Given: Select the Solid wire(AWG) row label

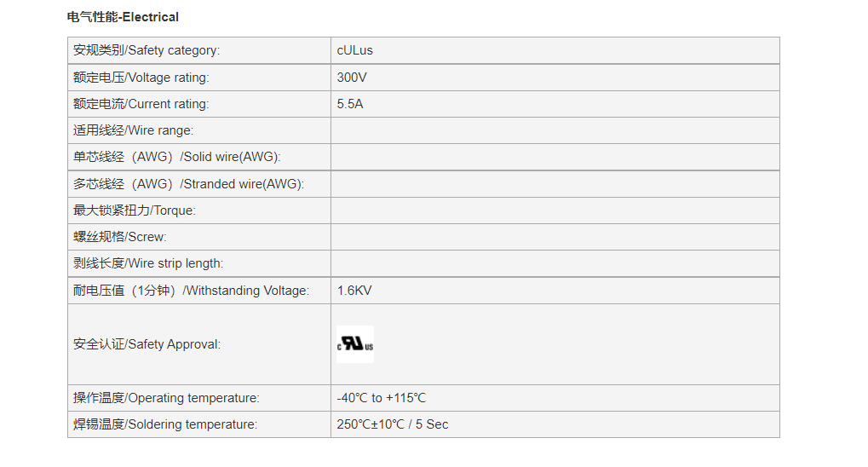Looking at the screenshot, I should [177, 157].
